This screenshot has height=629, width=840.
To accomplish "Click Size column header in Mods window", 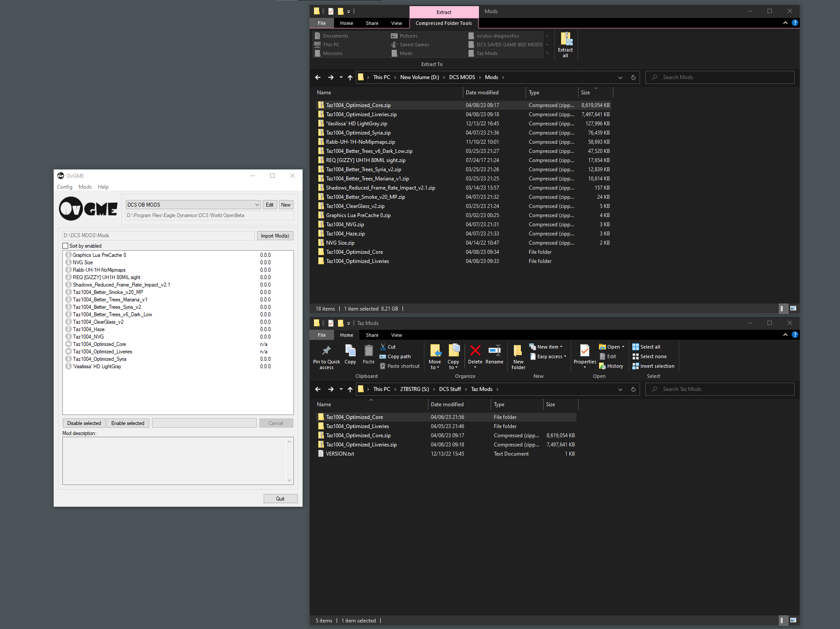I will [596, 93].
